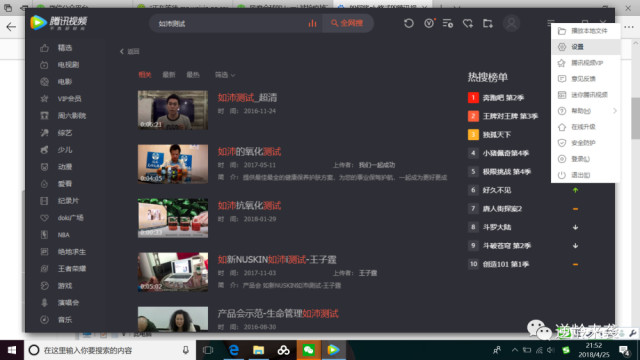Select 退出 at the menu bottom
The height and width of the screenshot is (360, 640).
[586, 175]
